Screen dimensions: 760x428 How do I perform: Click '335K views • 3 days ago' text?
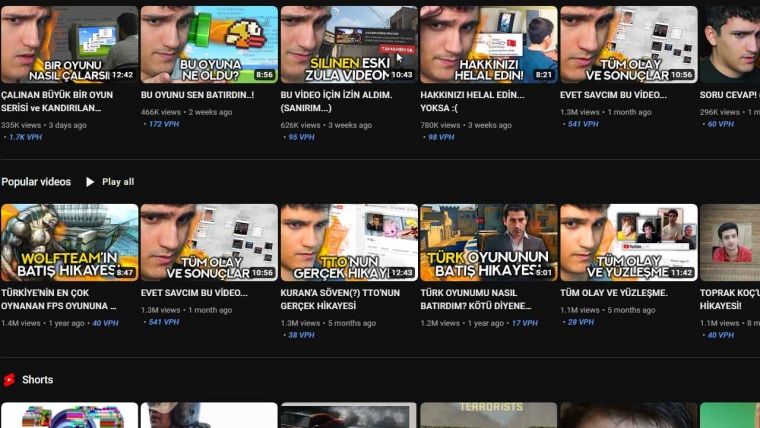click(44, 125)
